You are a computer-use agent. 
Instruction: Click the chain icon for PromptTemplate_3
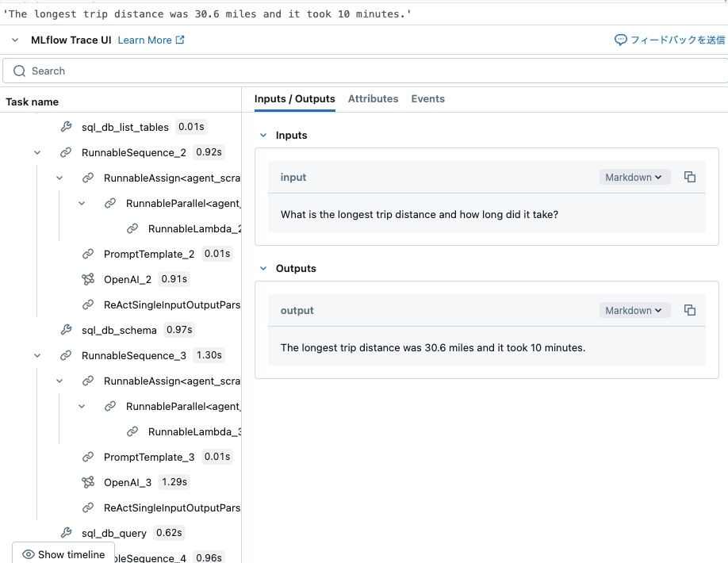(x=90, y=457)
